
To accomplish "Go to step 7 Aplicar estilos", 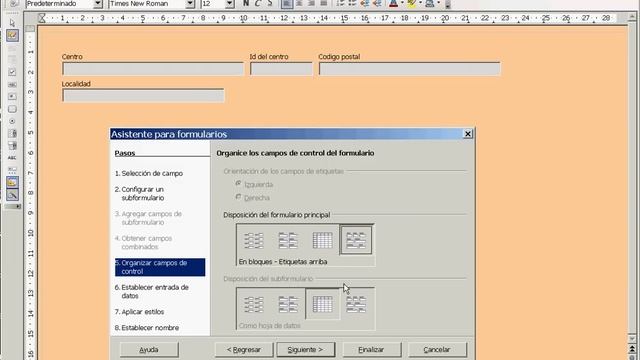I will coord(139,311).
